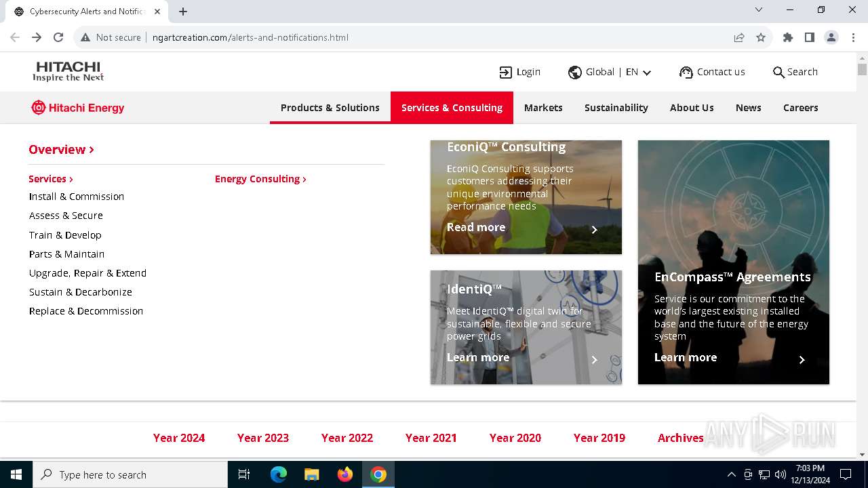Click the Not secure warning icon
The image size is (868, 488).
pos(85,37)
